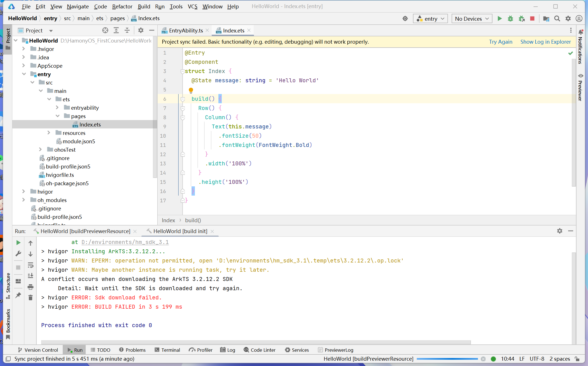This screenshot has height=366, width=588.
Task: Expand all in Project panel
Action: 116,30
